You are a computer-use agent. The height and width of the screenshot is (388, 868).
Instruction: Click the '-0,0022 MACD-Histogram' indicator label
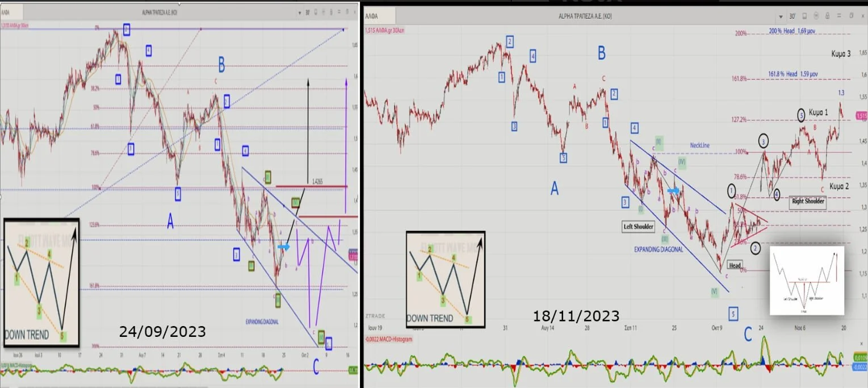pos(388,339)
